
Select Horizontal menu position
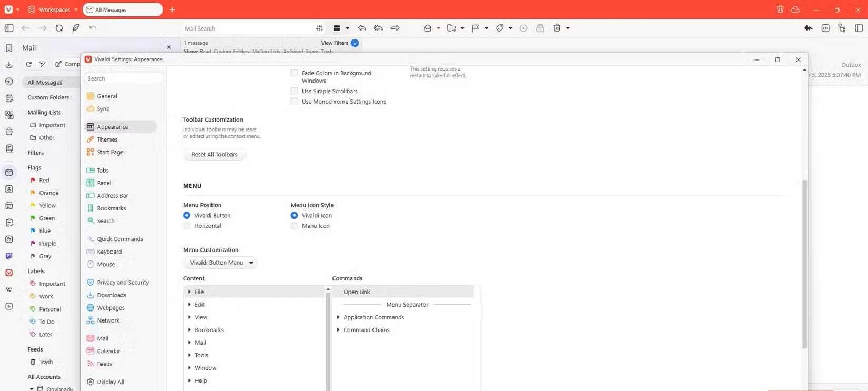pyautogui.click(x=187, y=226)
